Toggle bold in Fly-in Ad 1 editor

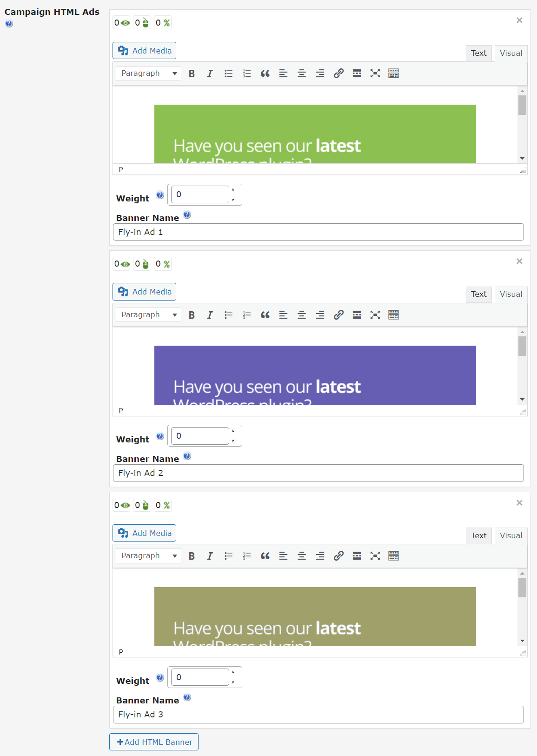click(x=192, y=74)
